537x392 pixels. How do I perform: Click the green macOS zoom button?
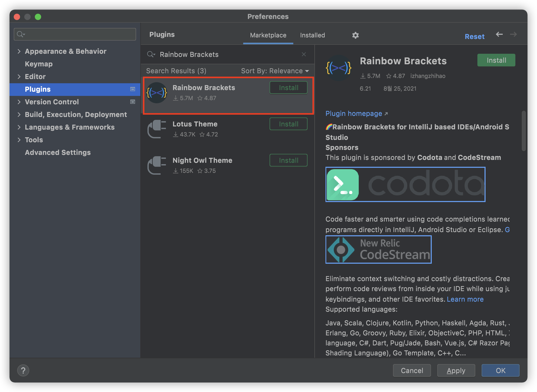point(38,17)
